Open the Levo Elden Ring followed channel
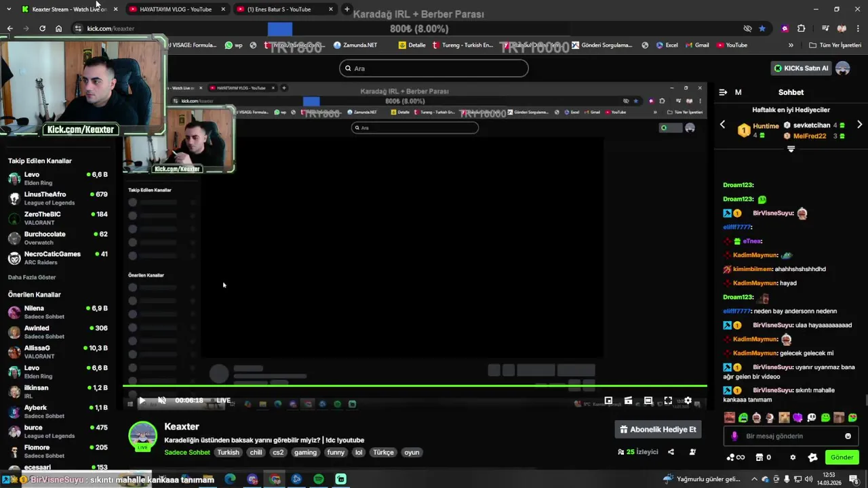This screenshot has height=488, width=868. click(x=58, y=179)
